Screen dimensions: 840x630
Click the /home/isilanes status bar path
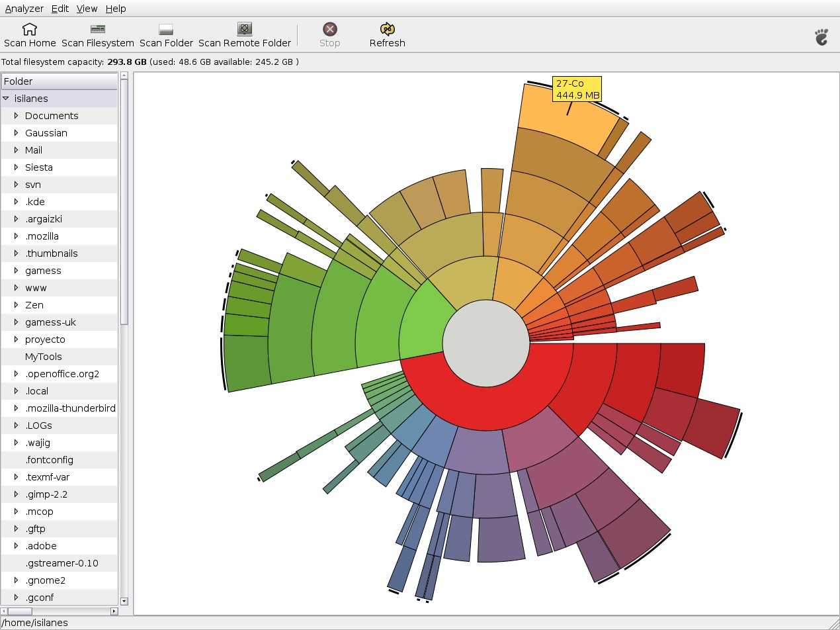[34, 623]
